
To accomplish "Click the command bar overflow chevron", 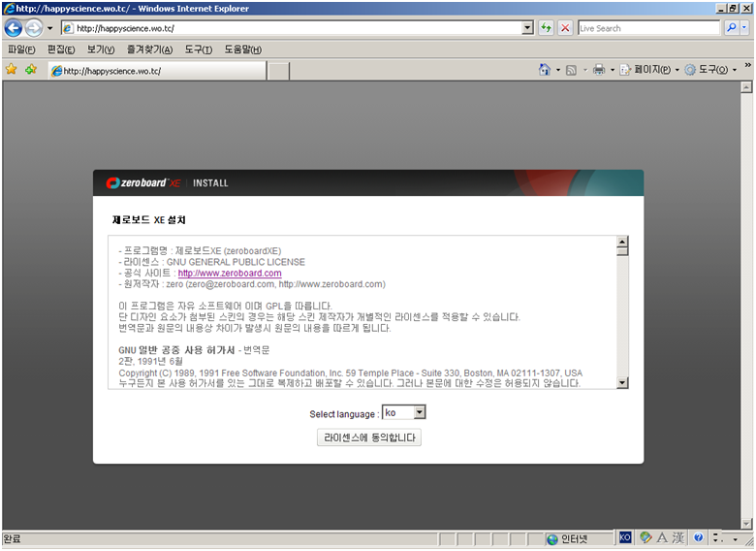I will pos(748,65).
